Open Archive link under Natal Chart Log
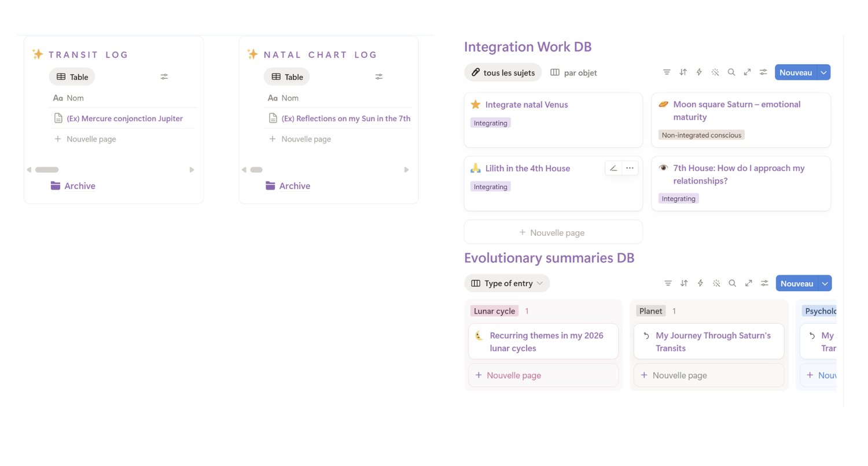Viewport: 868px width, 466px height. tap(288, 186)
